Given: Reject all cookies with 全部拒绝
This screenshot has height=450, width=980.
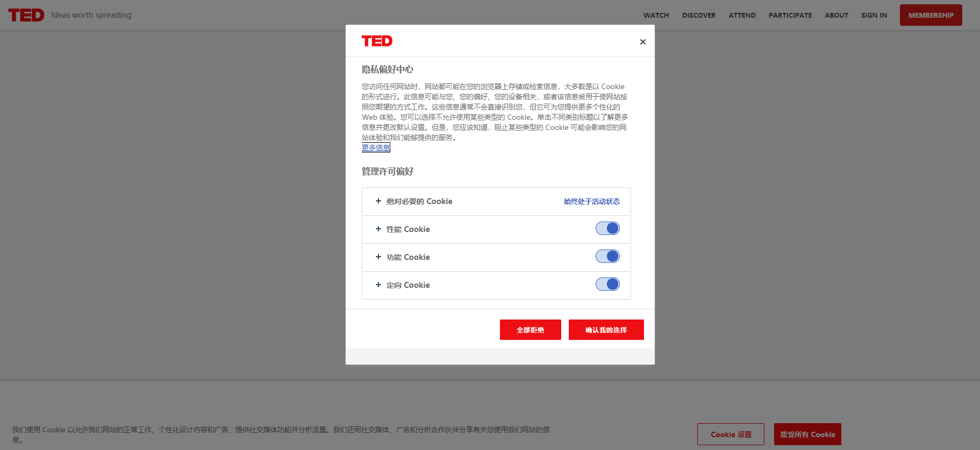Looking at the screenshot, I should [530, 330].
